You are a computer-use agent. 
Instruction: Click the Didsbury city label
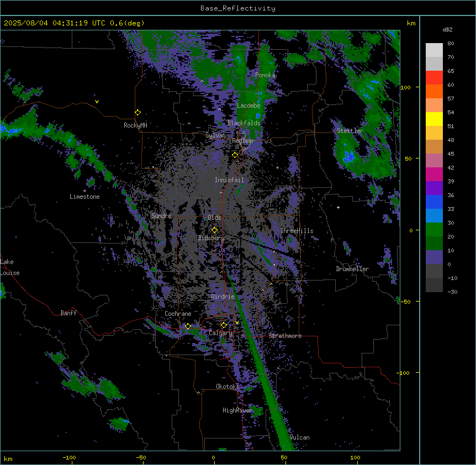coord(211,238)
